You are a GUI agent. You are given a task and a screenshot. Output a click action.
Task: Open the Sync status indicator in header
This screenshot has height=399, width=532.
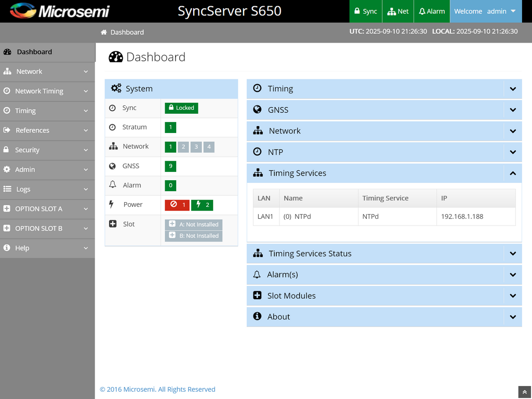(x=365, y=11)
